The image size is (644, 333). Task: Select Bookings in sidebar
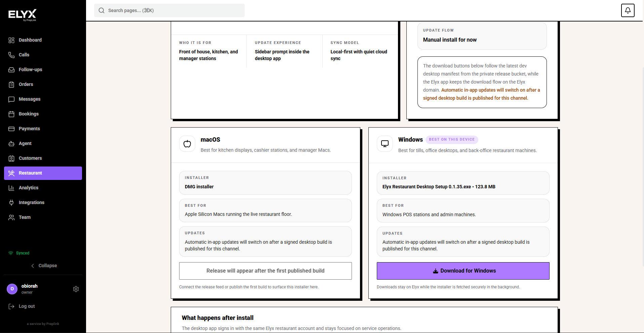(x=43, y=114)
